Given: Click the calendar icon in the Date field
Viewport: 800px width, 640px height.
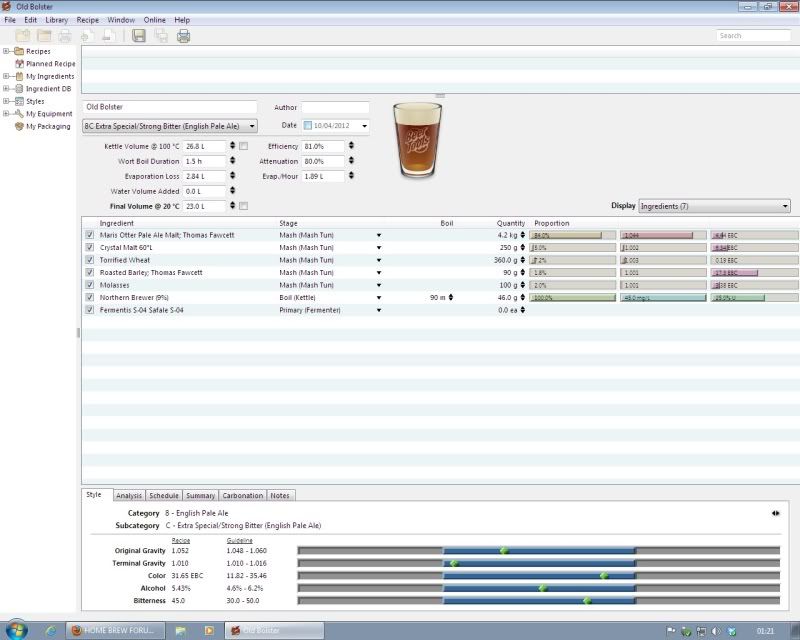Looking at the screenshot, I should coord(308,126).
